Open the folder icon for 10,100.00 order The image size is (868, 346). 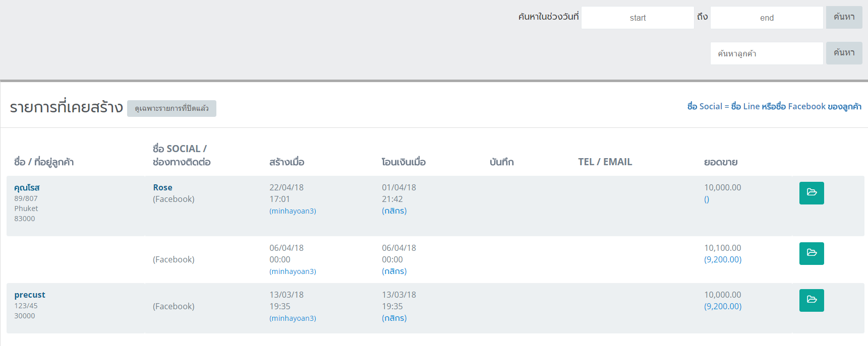point(811,253)
